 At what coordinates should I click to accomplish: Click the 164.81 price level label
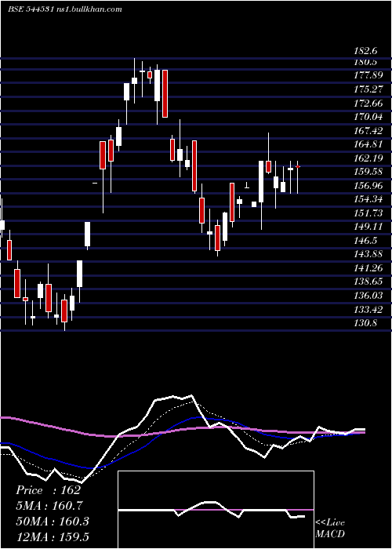368,144
